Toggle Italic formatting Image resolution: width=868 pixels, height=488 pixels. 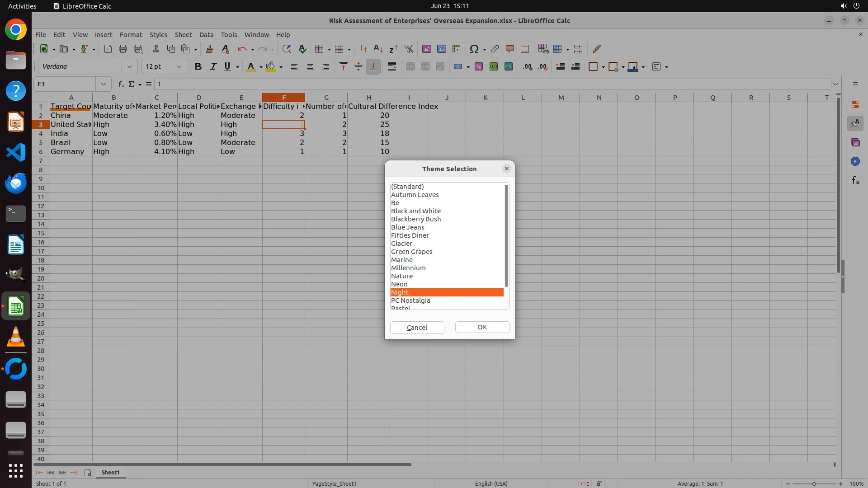pos(212,66)
